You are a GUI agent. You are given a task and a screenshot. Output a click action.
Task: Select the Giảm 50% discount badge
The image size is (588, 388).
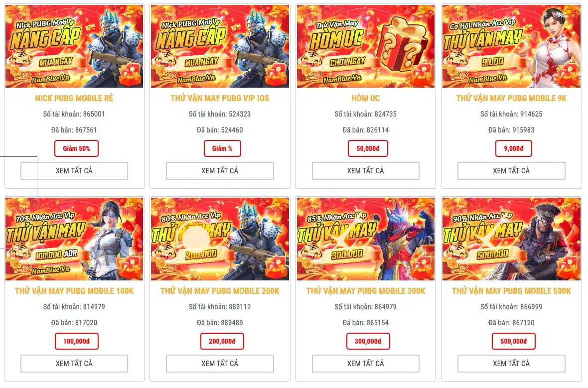point(77,148)
